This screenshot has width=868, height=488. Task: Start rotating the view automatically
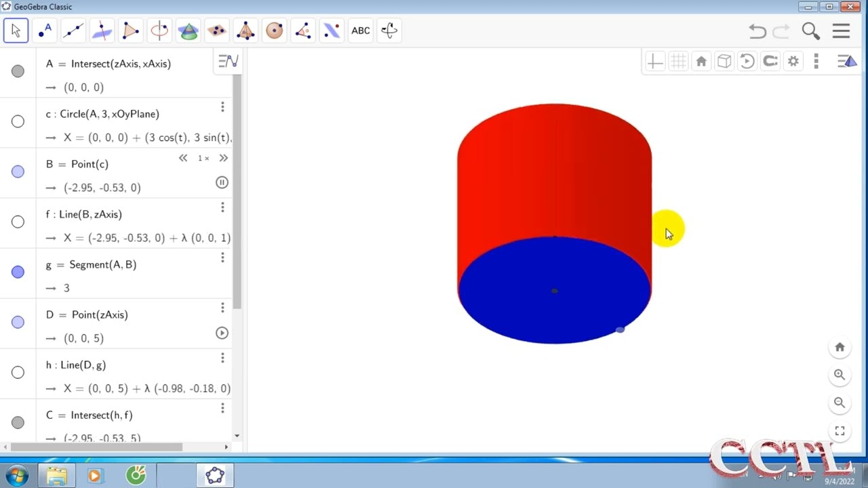[x=747, y=62]
